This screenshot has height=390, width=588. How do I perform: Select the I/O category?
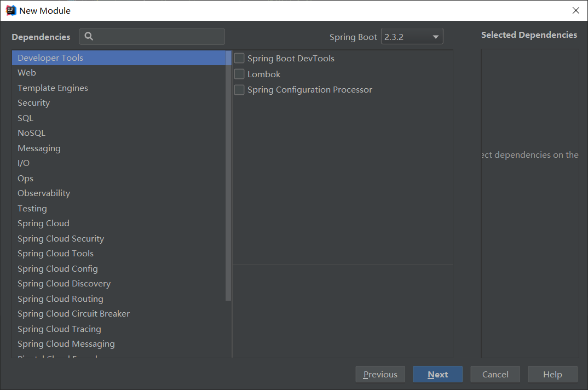[x=119, y=163]
